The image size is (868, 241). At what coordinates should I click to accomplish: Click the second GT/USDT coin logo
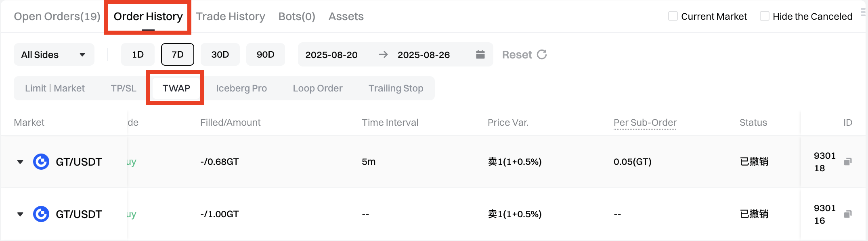click(x=41, y=214)
